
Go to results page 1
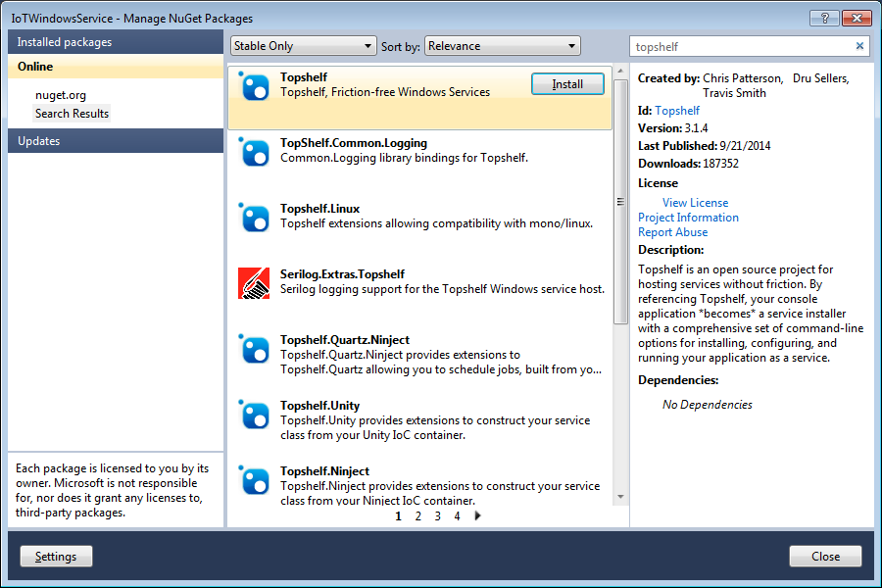coord(398,516)
